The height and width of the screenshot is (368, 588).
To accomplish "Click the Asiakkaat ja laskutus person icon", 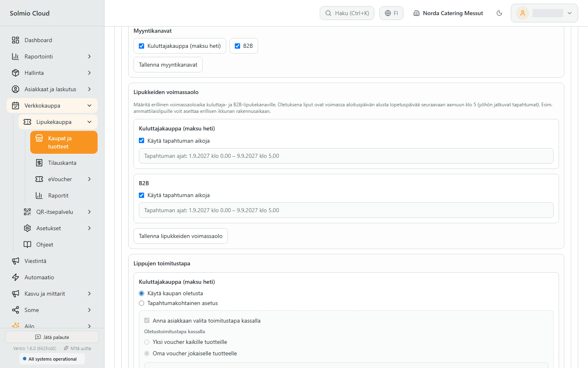I will point(16,89).
